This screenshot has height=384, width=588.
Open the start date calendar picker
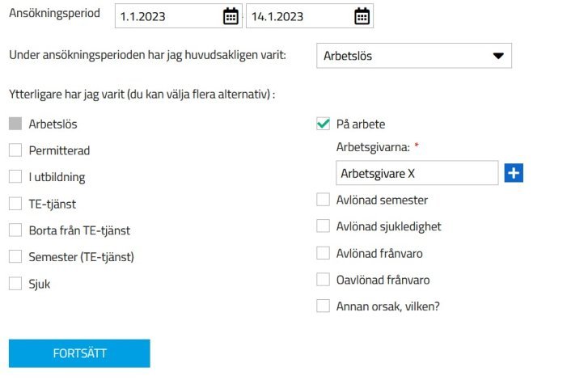click(x=231, y=16)
